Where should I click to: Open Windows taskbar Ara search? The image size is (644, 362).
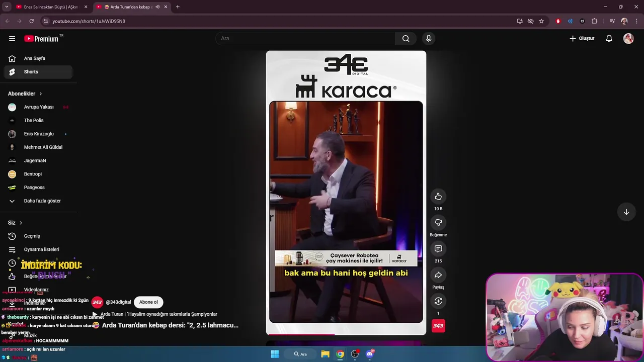click(300, 354)
